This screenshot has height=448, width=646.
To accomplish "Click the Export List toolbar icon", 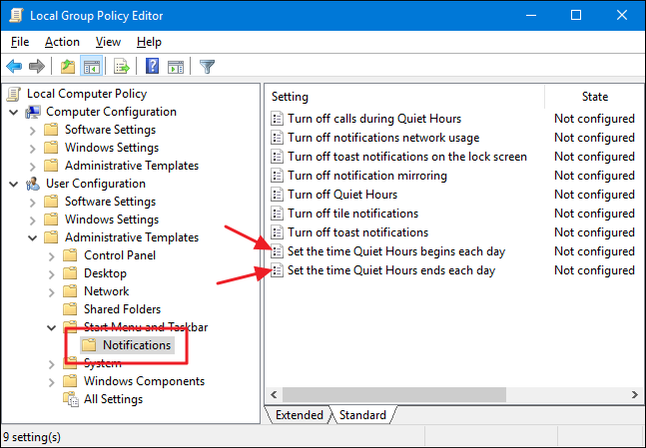I will (x=122, y=66).
